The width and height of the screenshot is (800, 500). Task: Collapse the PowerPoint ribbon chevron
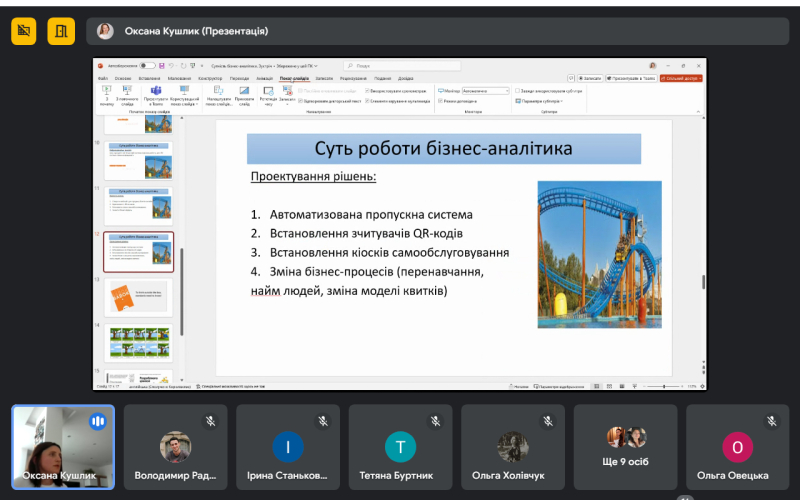698,111
